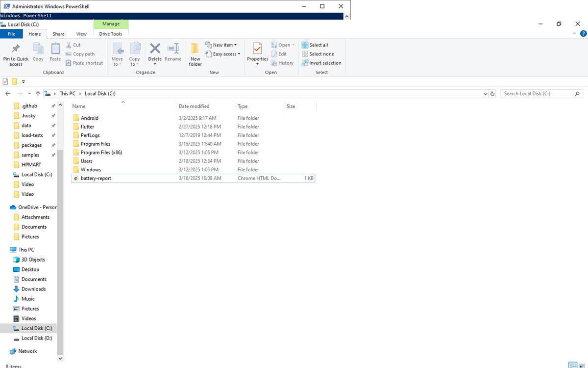Image resolution: width=588 pixels, height=368 pixels.
Task: Select the flutter folder
Action: pos(193,127)
